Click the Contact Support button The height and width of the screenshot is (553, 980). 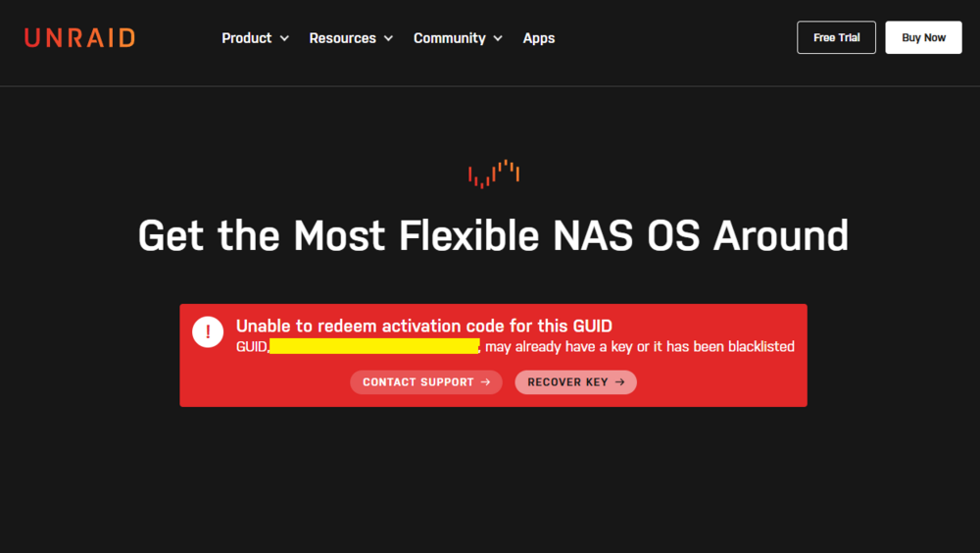point(426,382)
